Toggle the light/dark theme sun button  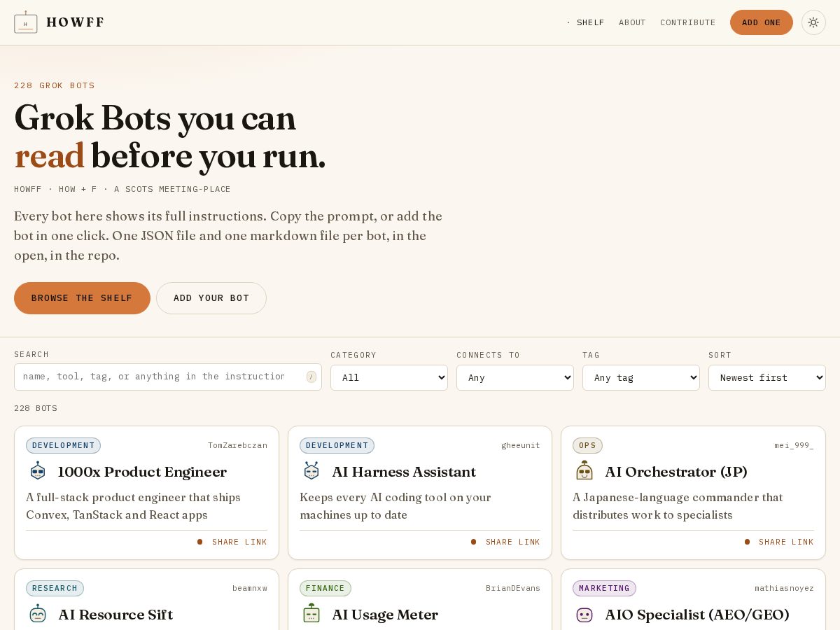click(x=813, y=22)
